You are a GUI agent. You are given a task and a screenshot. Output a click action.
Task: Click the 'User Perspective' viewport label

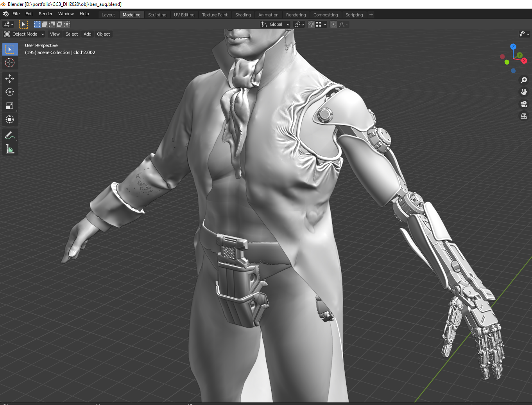click(41, 45)
